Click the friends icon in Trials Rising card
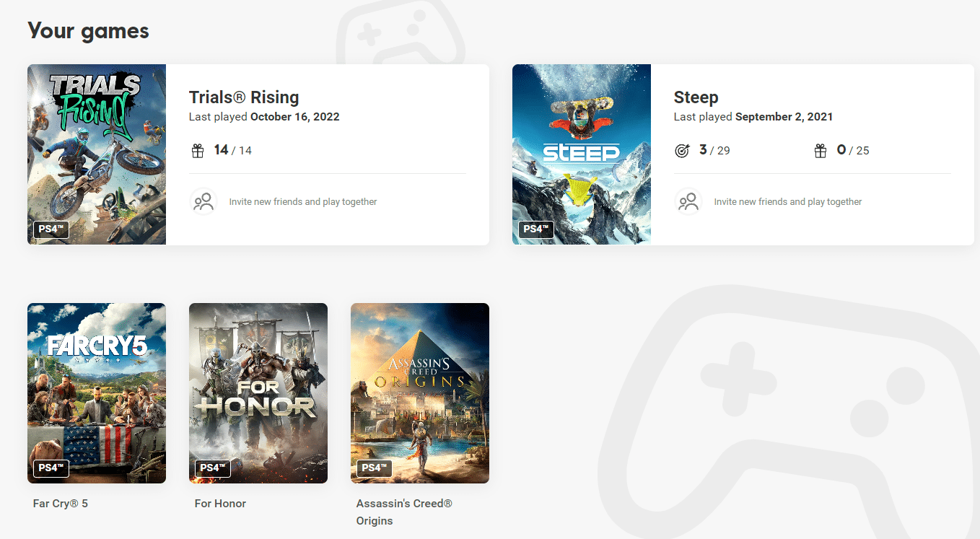The height and width of the screenshot is (539, 980). click(204, 201)
